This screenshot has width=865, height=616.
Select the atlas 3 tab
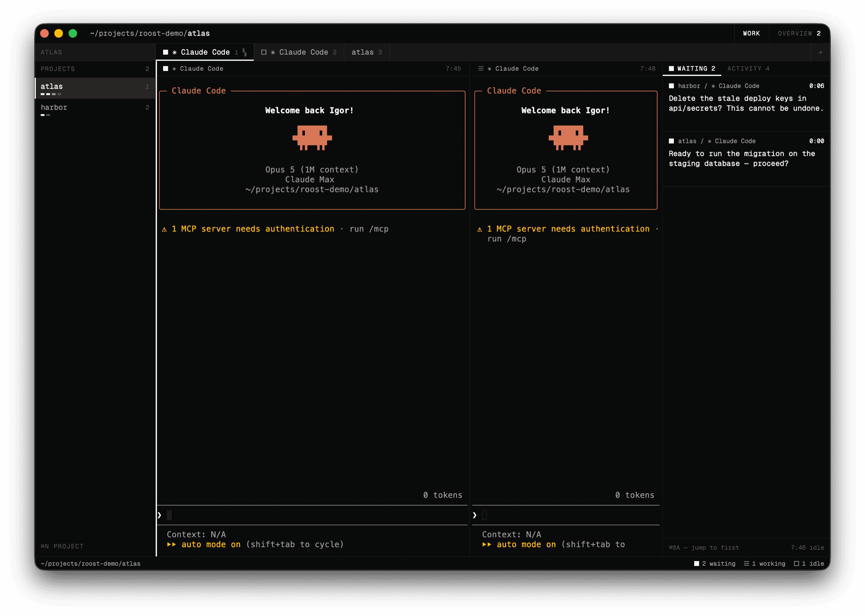(x=366, y=52)
